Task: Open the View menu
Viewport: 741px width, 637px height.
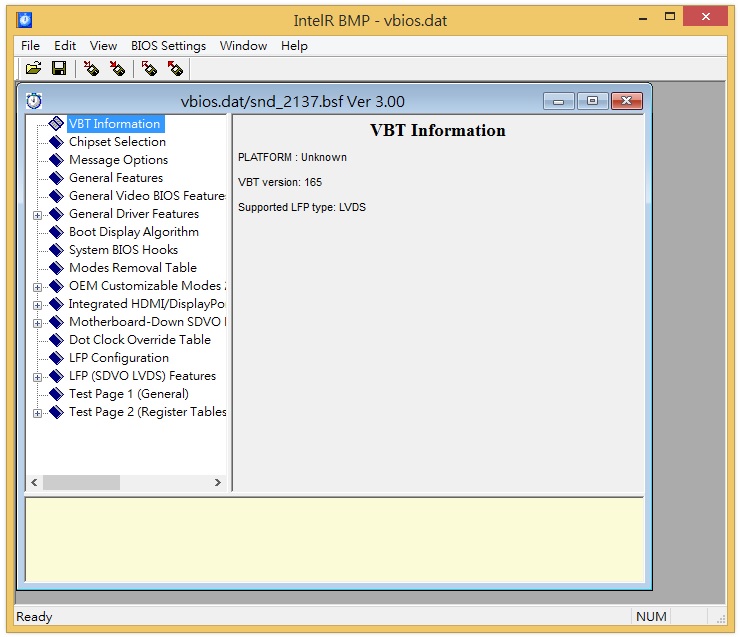Action: click(x=103, y=46)
